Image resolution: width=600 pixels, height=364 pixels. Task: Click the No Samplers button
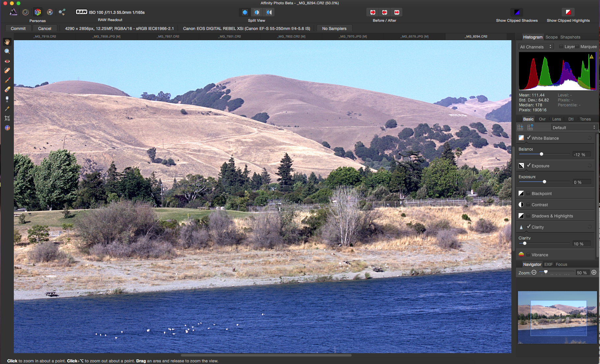click(334, 29)
